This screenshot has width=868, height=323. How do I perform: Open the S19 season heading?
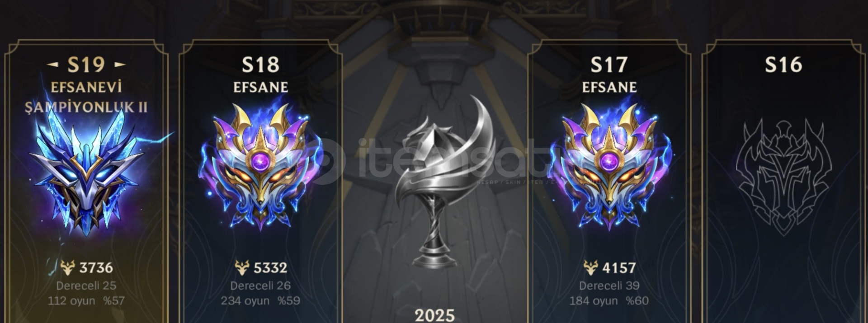[86, 65]
